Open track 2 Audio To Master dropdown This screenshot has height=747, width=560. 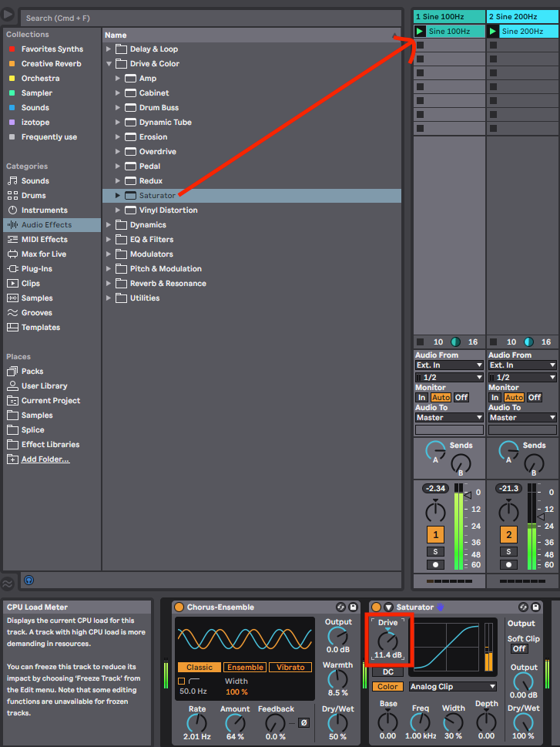(x=522, y=418)
